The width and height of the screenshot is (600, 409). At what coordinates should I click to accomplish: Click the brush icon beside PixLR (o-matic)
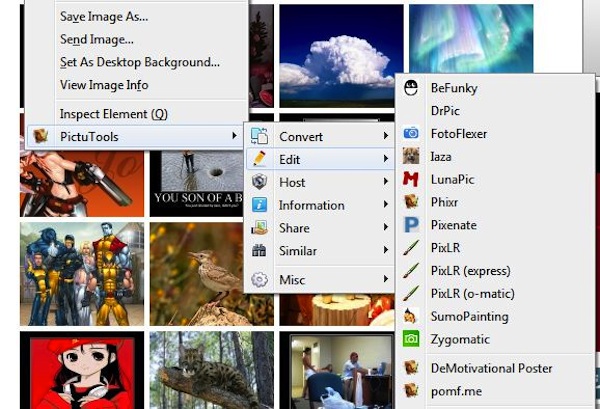tap(411, 293)
